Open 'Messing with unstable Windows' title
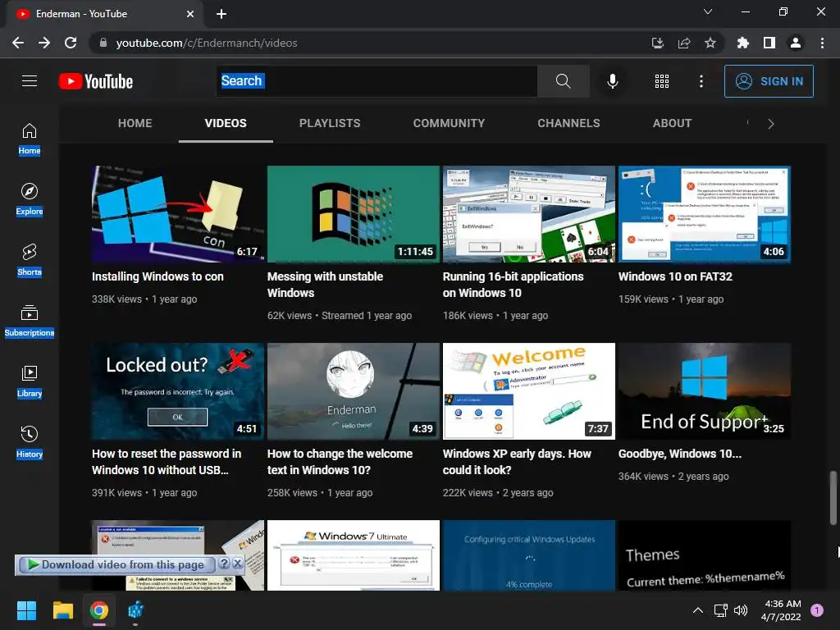Screen dimensions: 840x630 325,285
